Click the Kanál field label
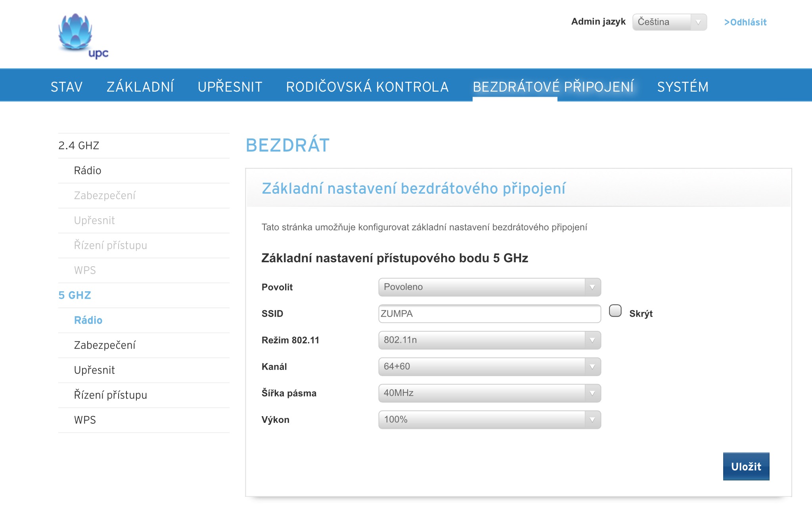The height and width of the screenshot is (509, 812). [274, 367]
